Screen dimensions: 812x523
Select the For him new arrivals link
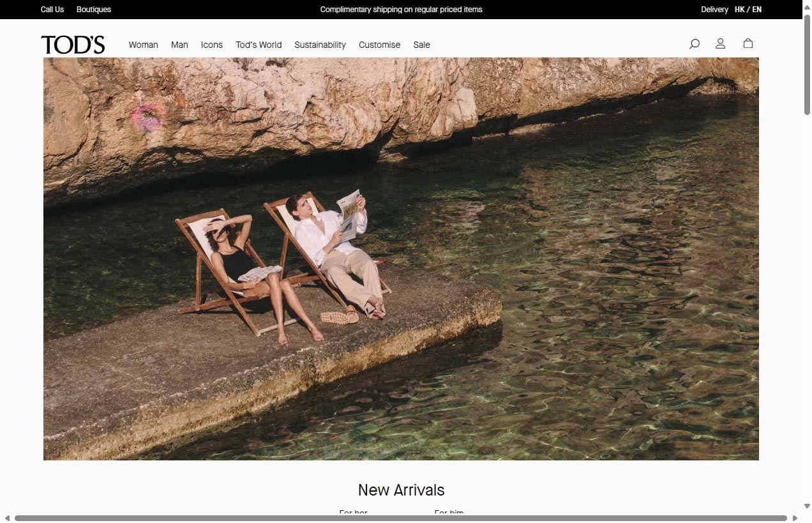[x=449, y=513]
